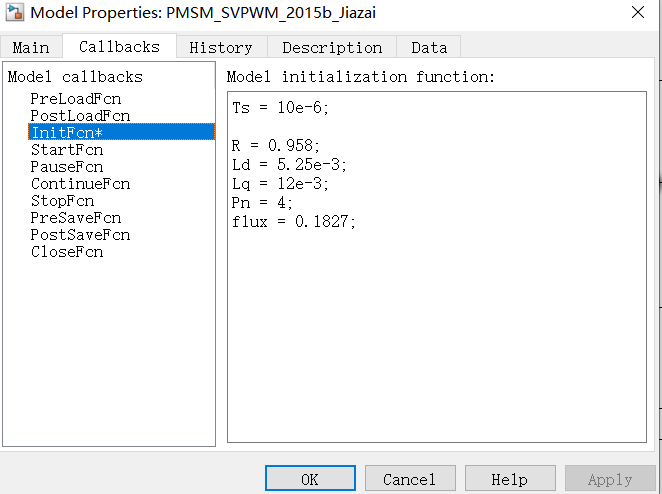Screen dimensions: 662x494
Task: Open the Callbacks tab
Action: click(119, 46)
